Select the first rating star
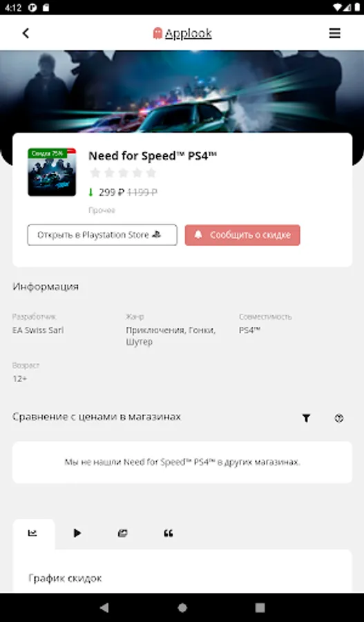 tap(95, 173)
